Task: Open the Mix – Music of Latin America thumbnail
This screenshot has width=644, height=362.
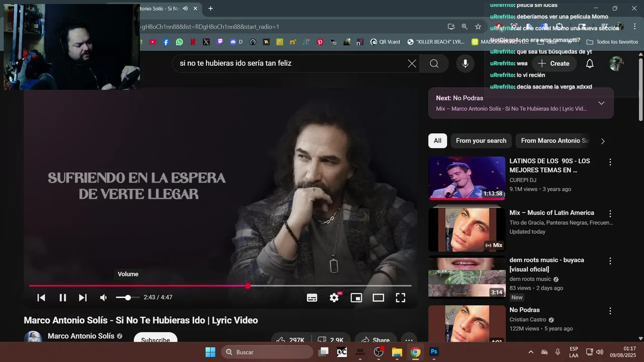Action: pos(467,230)
